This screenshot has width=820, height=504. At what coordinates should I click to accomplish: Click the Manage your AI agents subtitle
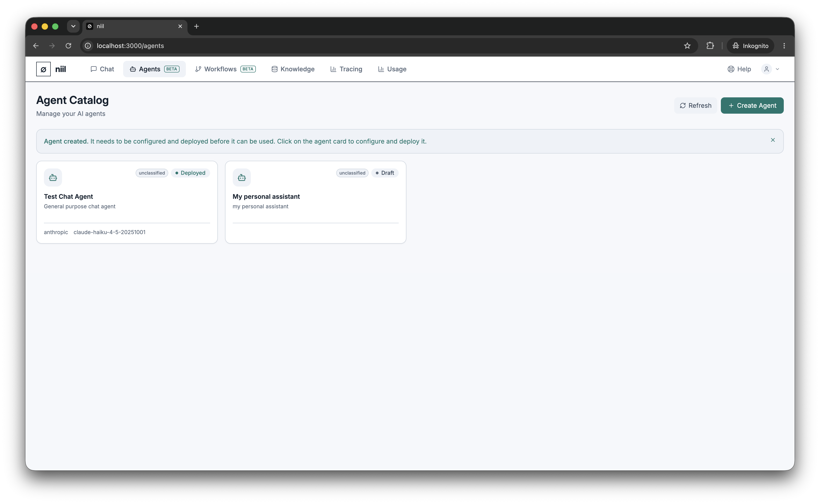pos(71,114)
